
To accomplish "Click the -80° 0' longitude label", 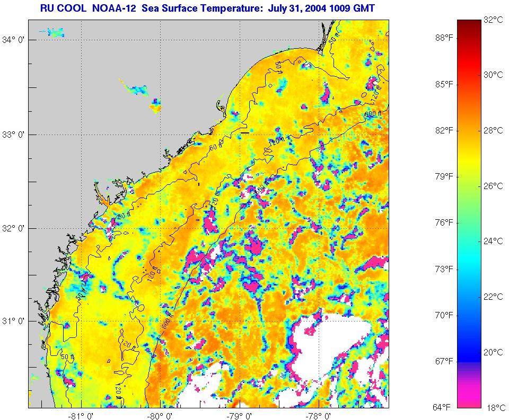I will click(160, 416).
